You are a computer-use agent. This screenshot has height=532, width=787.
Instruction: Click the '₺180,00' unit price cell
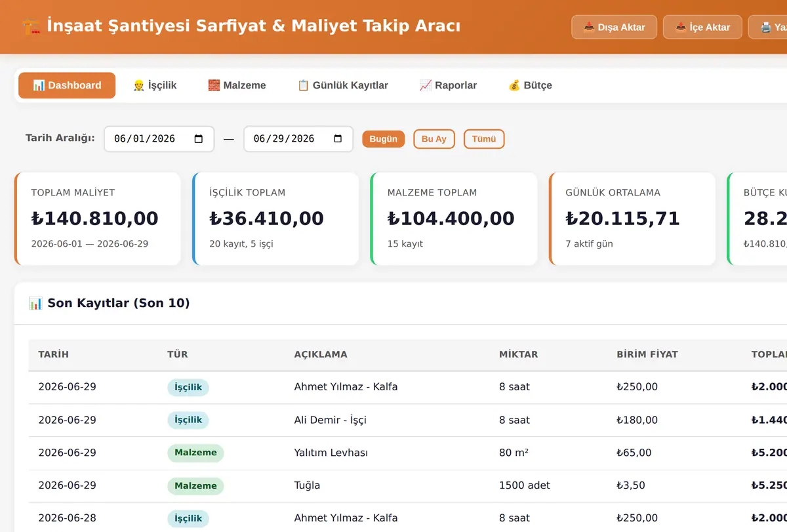(637, 420)
